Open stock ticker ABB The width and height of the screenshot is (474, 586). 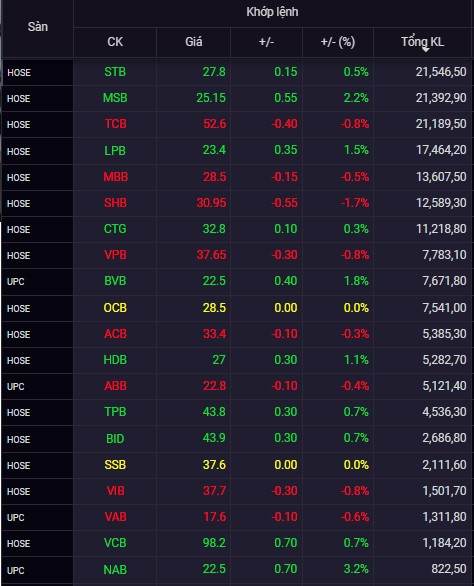(x=116, y=386)
